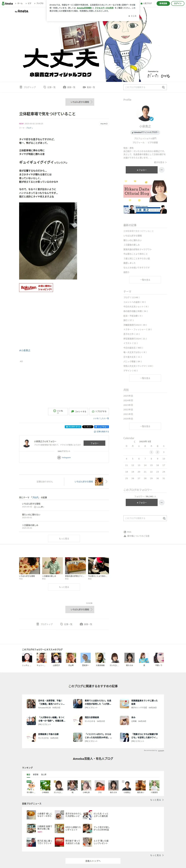Click upper blog search input field
Image resolution: width=186 pixels, height=868 pixels.
(142, 87)
